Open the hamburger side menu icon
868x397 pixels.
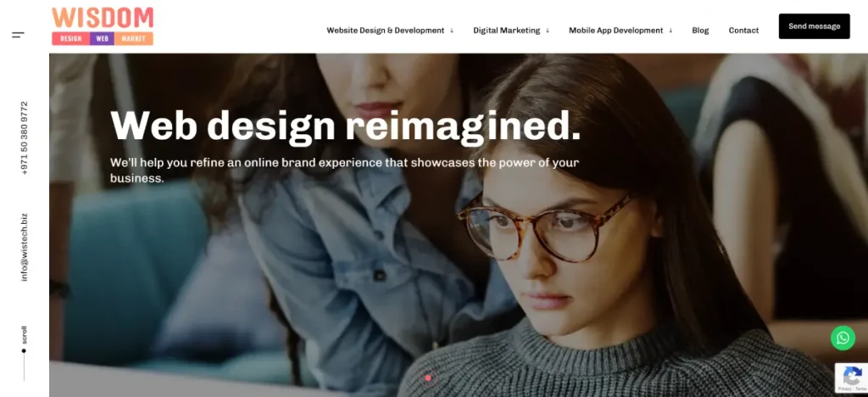tap(18, 35)
